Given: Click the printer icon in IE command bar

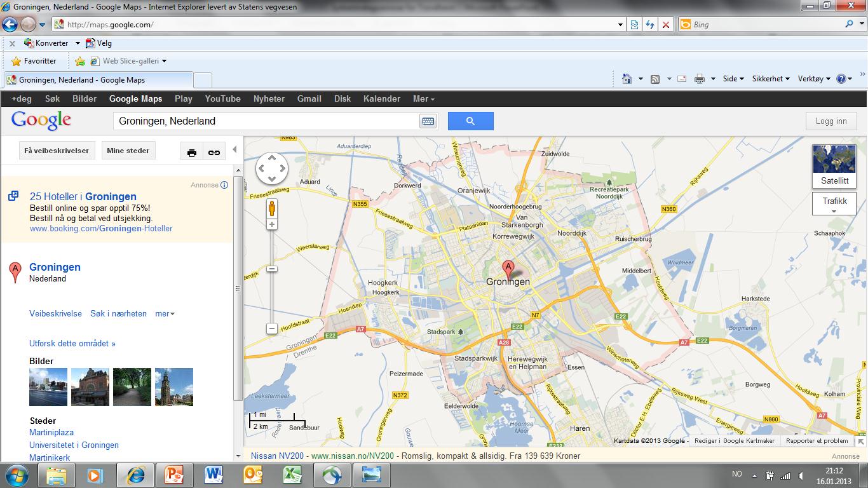Looking at the screenshot, I should click(x=700, y=79).
